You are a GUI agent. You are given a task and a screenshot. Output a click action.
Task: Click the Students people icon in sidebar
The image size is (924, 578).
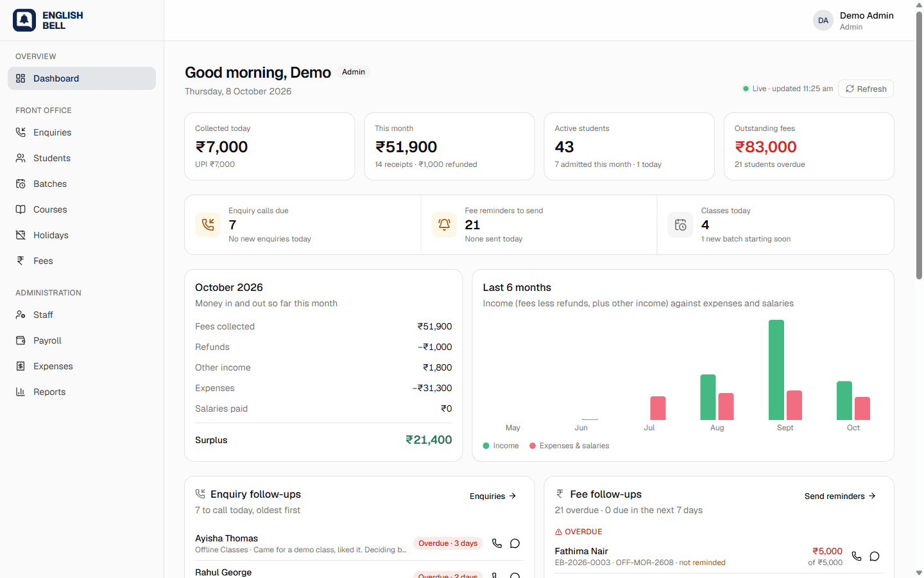tap(21, 158)
